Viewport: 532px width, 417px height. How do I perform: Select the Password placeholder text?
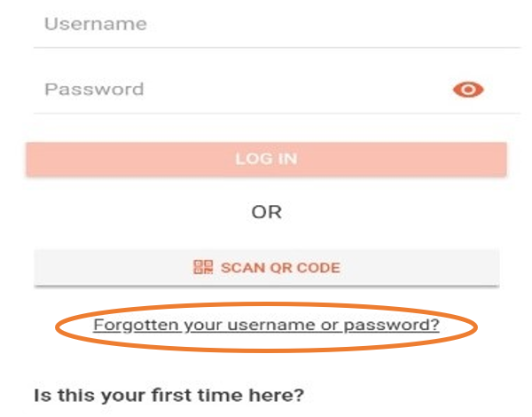94,90
